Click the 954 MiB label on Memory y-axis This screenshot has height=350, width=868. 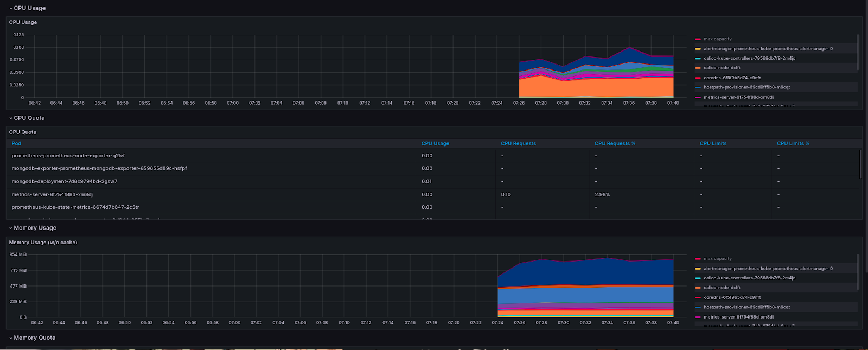(x=18, y=254)
